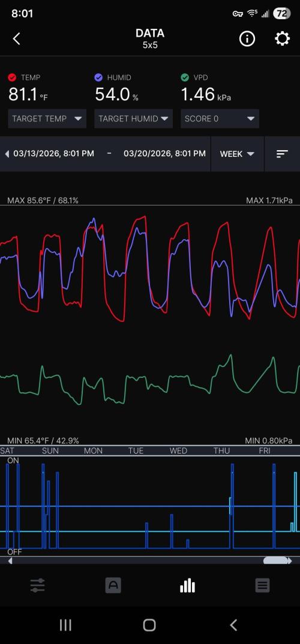The image size is (300, 644).
Task: Tap the MAX 85.6°F / 68.1% label
Action: pyautogui.click(x=43, y=201)
